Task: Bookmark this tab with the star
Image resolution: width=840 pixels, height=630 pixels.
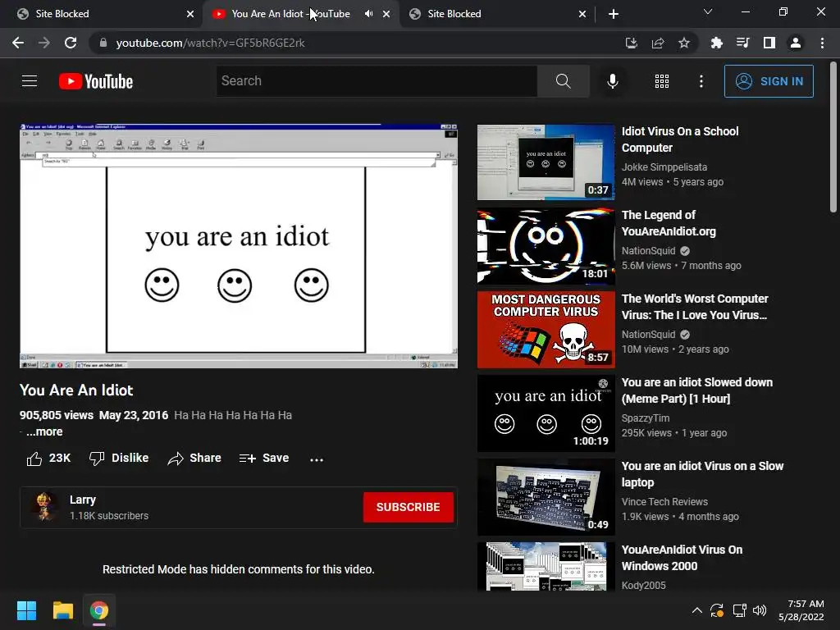Action: 684,43
